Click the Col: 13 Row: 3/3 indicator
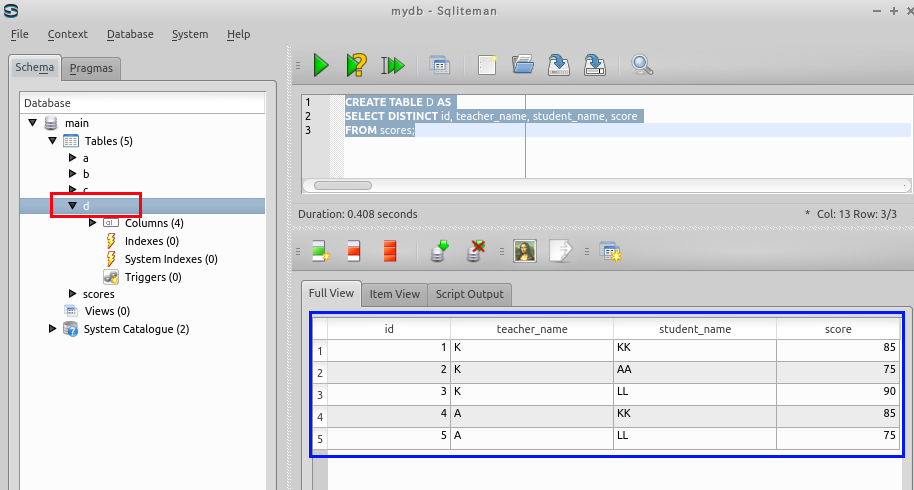Screen dimensions: 914x490 (856, 214)
